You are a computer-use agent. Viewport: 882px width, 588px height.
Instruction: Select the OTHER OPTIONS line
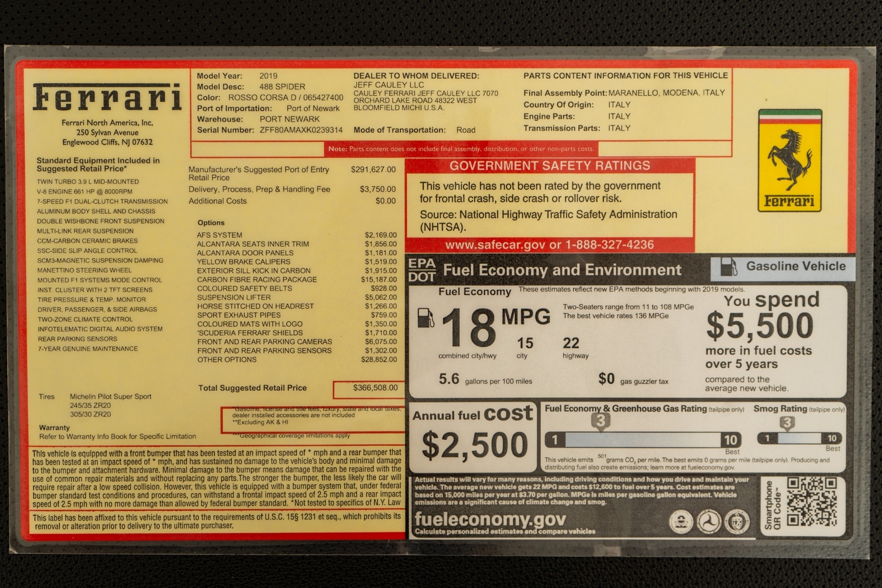pyautogui.click(x=297, y=359)
